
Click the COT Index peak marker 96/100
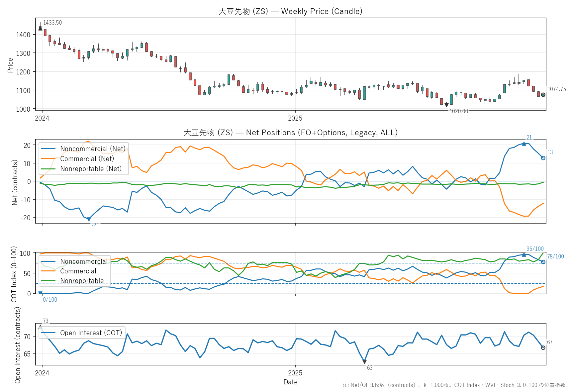524,255
